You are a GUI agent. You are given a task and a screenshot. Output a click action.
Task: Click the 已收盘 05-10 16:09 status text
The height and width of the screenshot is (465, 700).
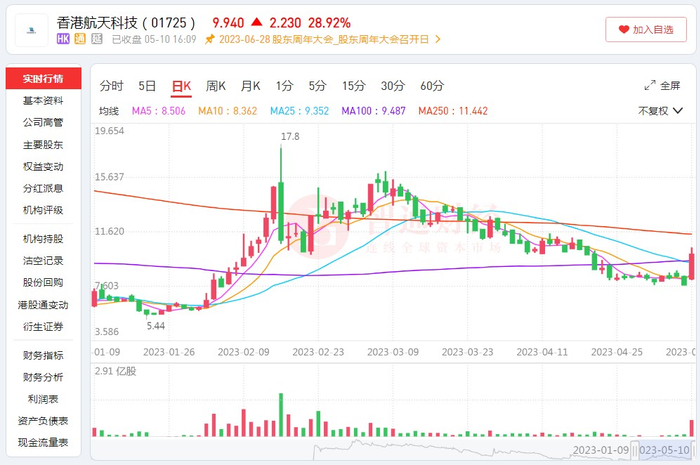coord(154,39)
